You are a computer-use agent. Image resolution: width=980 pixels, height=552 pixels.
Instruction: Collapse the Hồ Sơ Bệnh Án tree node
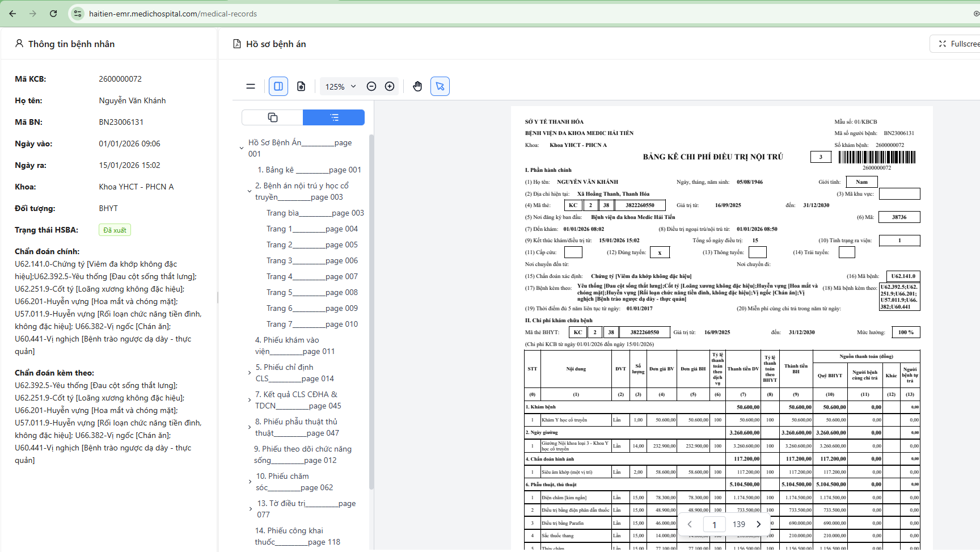click(242, 148)
